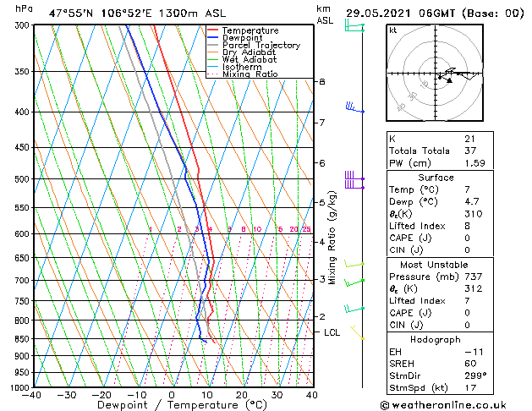Select the "Parcel Trajectory" legend entry
This screenshot has height=411, width=532.
click(261, 45)
